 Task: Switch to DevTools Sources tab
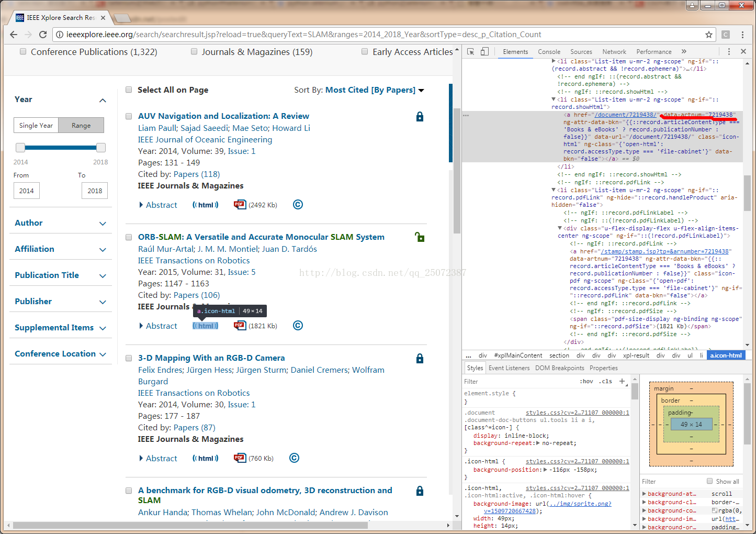(x=581, y=52)
